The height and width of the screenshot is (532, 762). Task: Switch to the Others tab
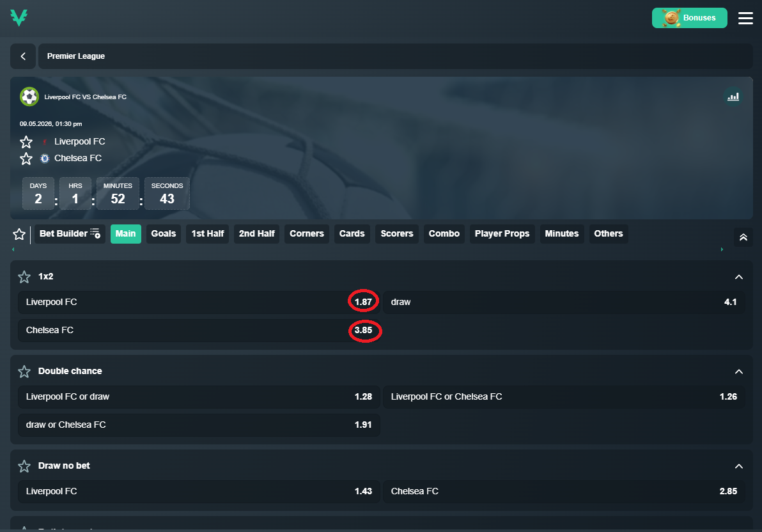coord(609,234)
